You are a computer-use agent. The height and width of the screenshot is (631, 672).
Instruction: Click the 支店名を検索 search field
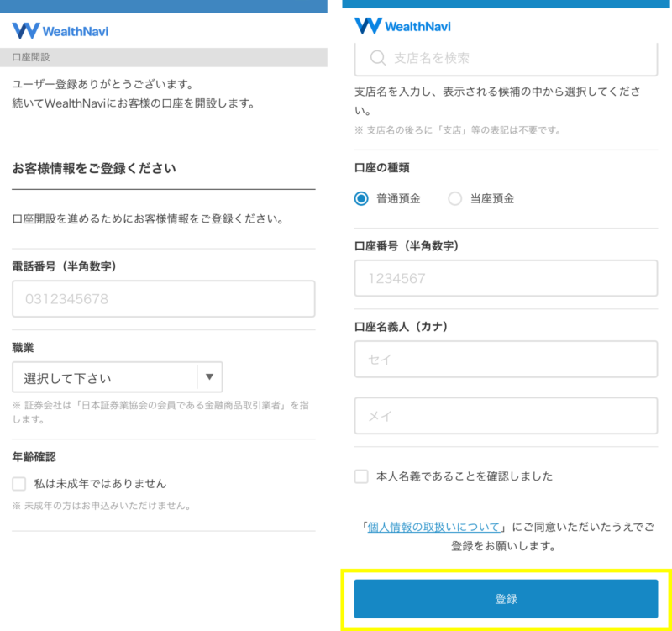[507, 59]
